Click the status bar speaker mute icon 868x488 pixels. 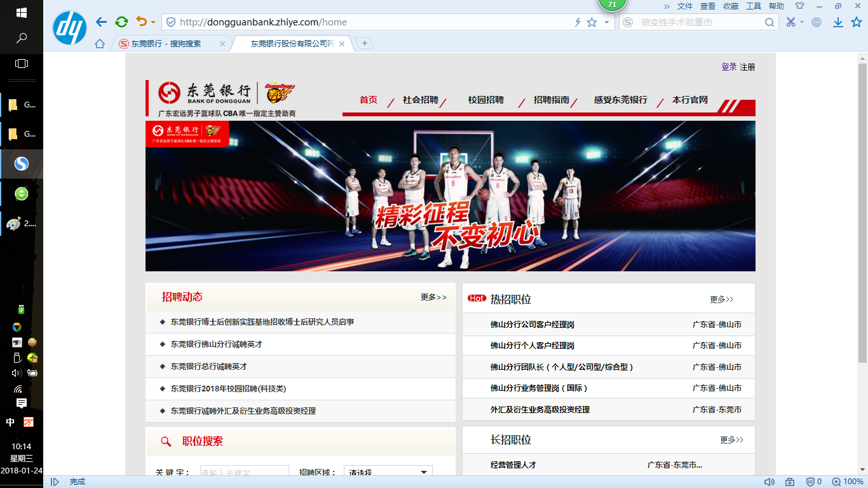tap(769, 482)
